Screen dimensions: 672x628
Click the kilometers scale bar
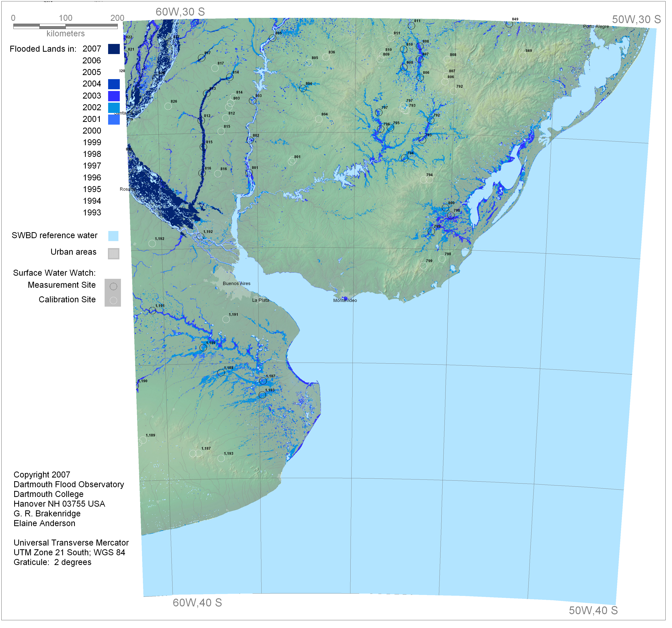[65, 26]
